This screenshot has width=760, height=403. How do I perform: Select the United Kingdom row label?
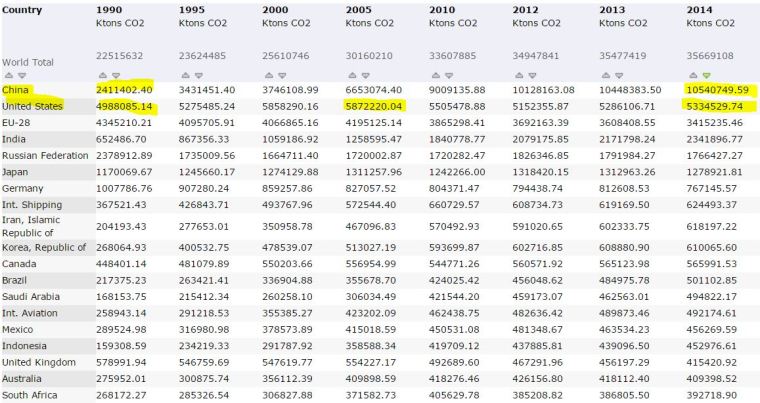point(39,362)
